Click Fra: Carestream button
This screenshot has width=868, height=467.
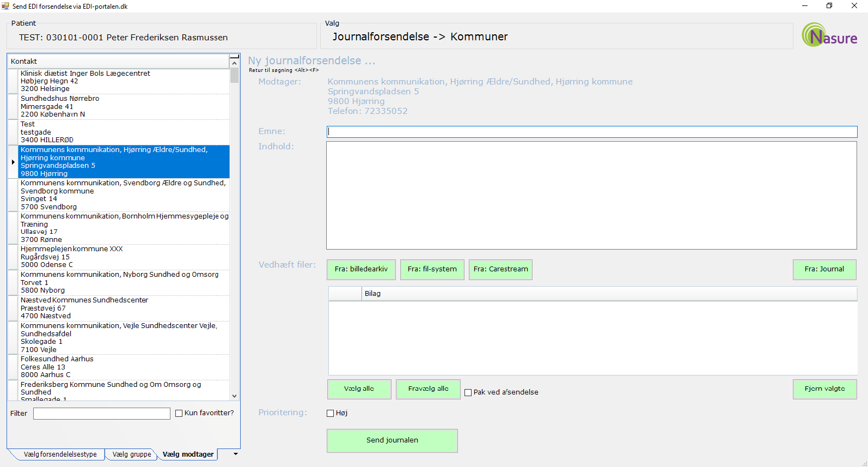[x=500, y=269]
